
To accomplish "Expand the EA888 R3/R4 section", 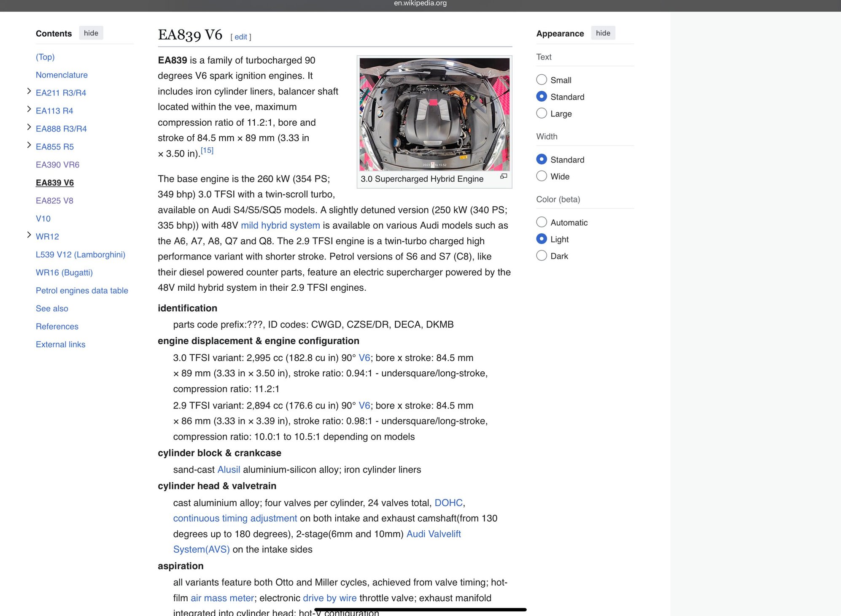I will point(28,127).
